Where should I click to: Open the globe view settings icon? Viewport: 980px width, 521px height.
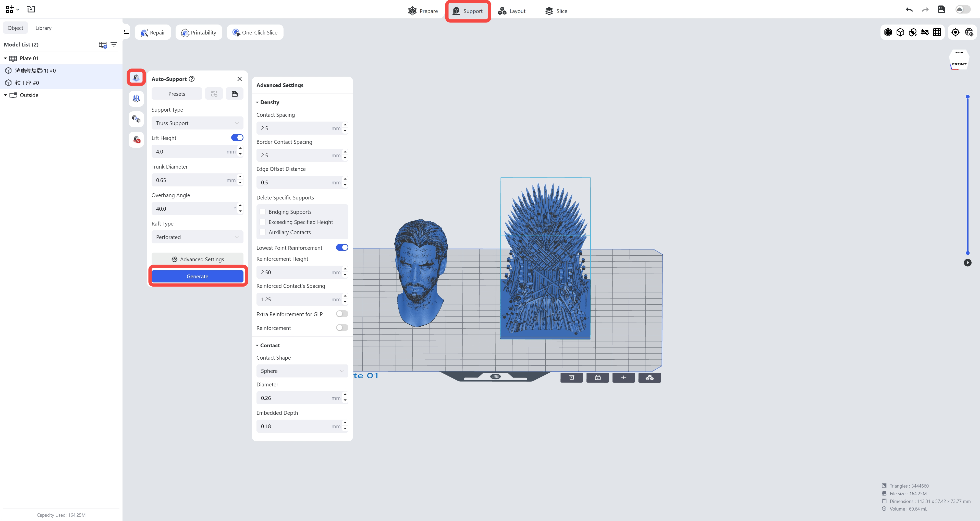[x=969, y=32]
